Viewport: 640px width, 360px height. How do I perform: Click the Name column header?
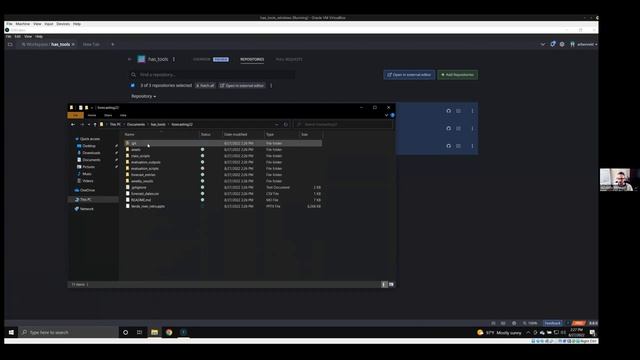pyautogui.click(x=161, y=134)
